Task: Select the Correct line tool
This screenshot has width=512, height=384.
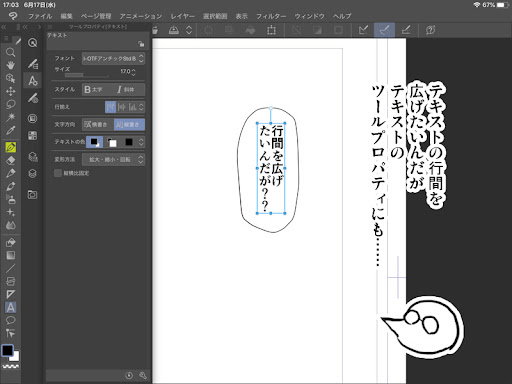Action: click(x=10, y=333)
